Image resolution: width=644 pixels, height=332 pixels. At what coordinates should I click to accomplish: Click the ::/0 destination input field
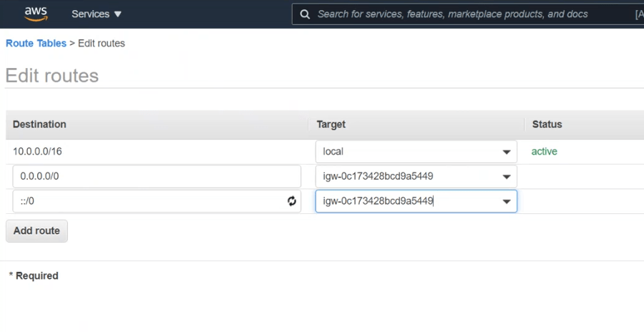point(147,201)
